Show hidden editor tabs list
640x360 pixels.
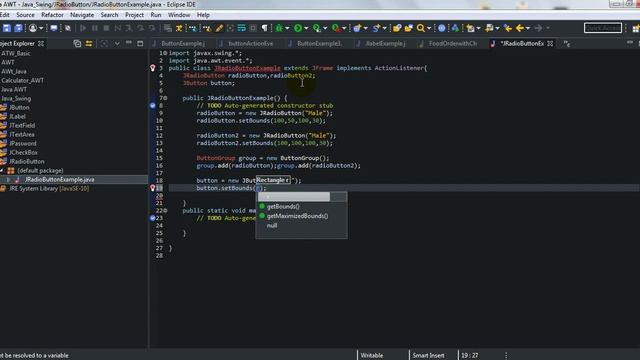[x=567, y=44]
